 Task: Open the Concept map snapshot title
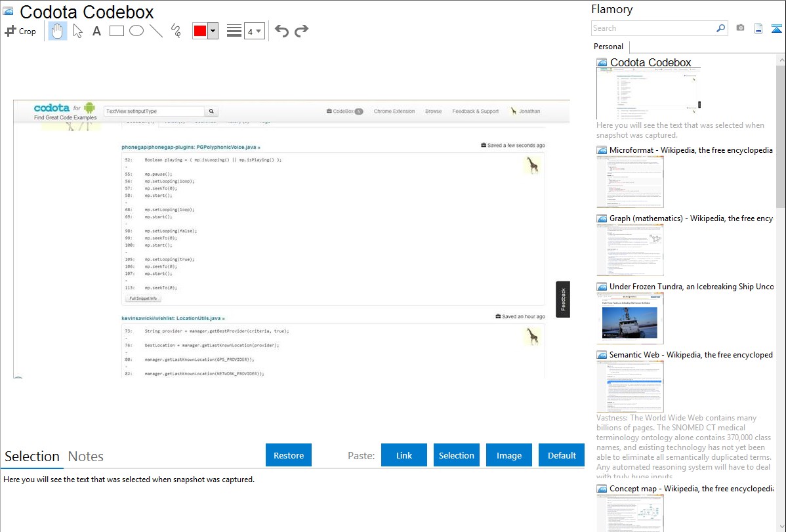click(x=692, y=488)
